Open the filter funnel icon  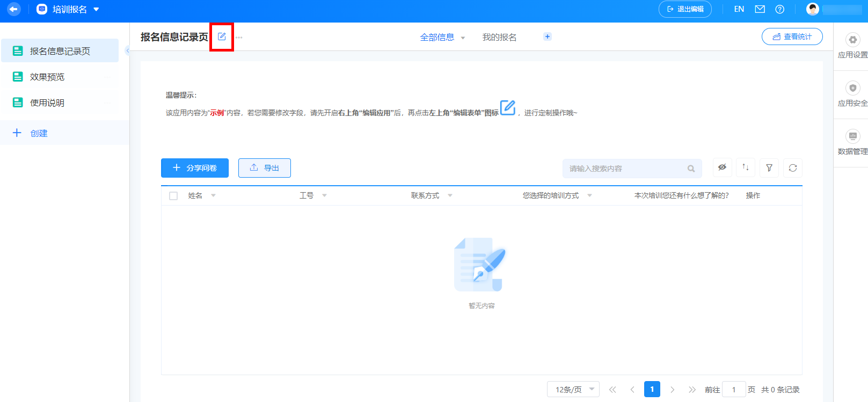pos(769,168)
